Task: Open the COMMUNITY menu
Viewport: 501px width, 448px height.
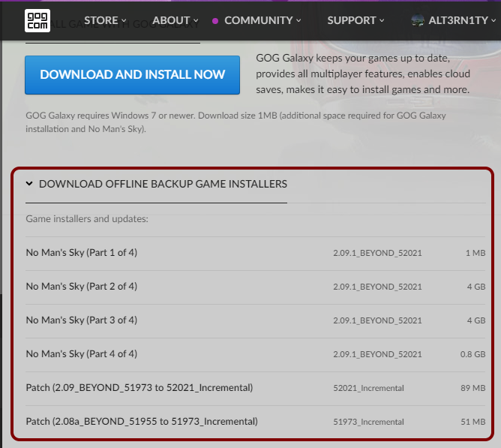Action: click(x=262, y=20)
